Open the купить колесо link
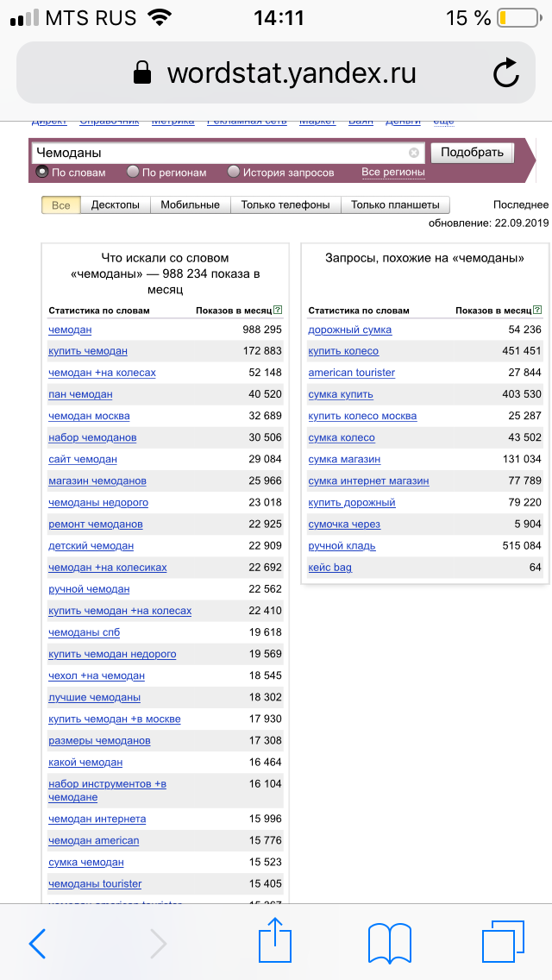 [x=343, y=351]
